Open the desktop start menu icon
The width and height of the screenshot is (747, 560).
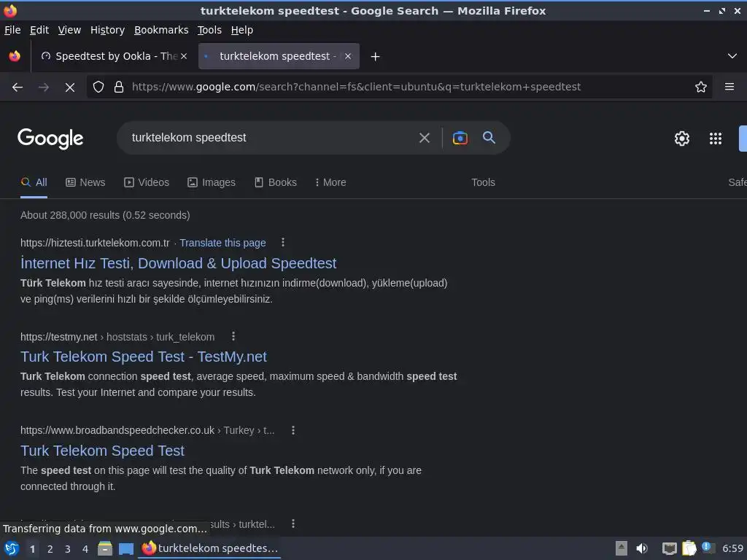pyautogui.click(x=12, y=548)
